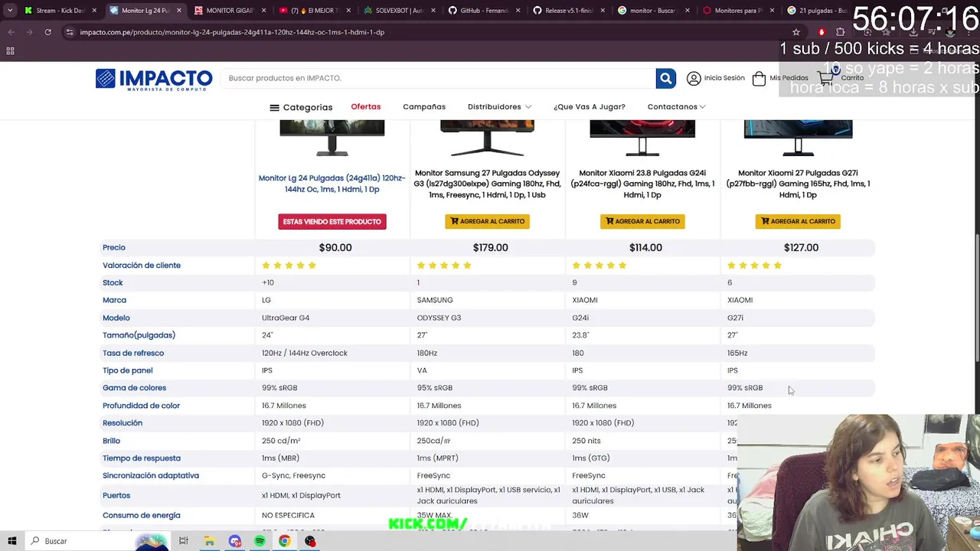Open Monitor Lg 24 Pulgadas product link
Viewport: 980px width, 551px height.
(332, 184)
